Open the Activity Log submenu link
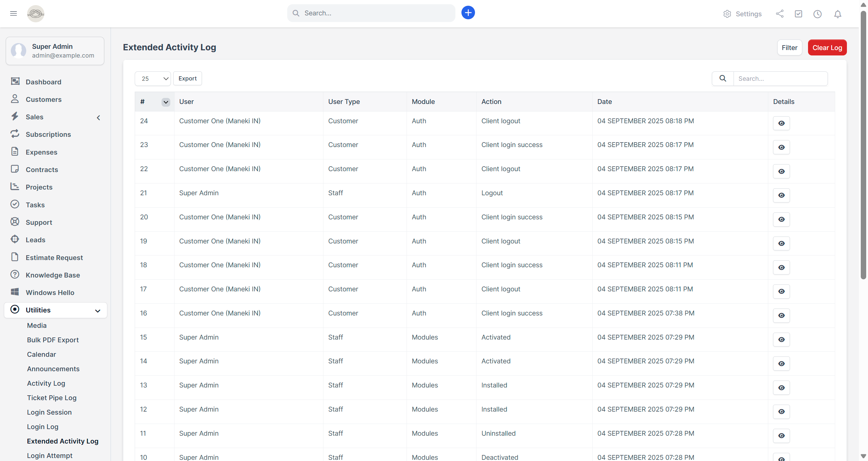868x461 pixels. point(46,383)
